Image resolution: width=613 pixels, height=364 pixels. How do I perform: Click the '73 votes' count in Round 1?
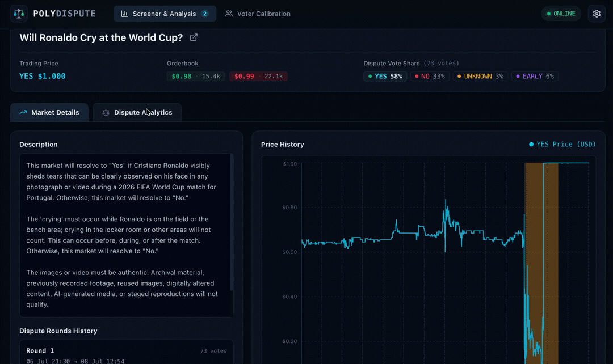coord(213,351)
